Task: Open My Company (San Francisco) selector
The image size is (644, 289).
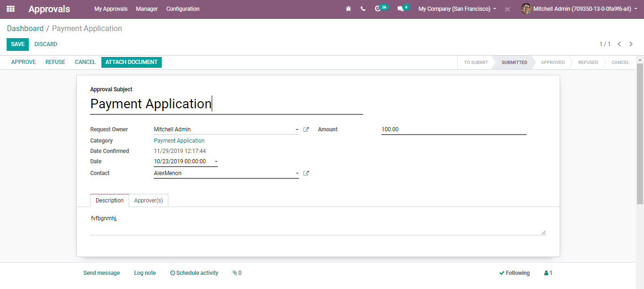Action: tap(457, 9)
